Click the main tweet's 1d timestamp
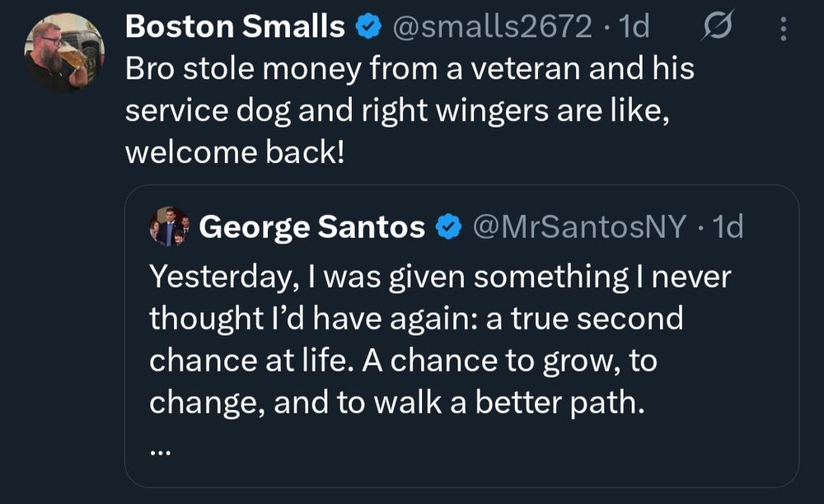The image size is (824, 504). tap(634, 27)
